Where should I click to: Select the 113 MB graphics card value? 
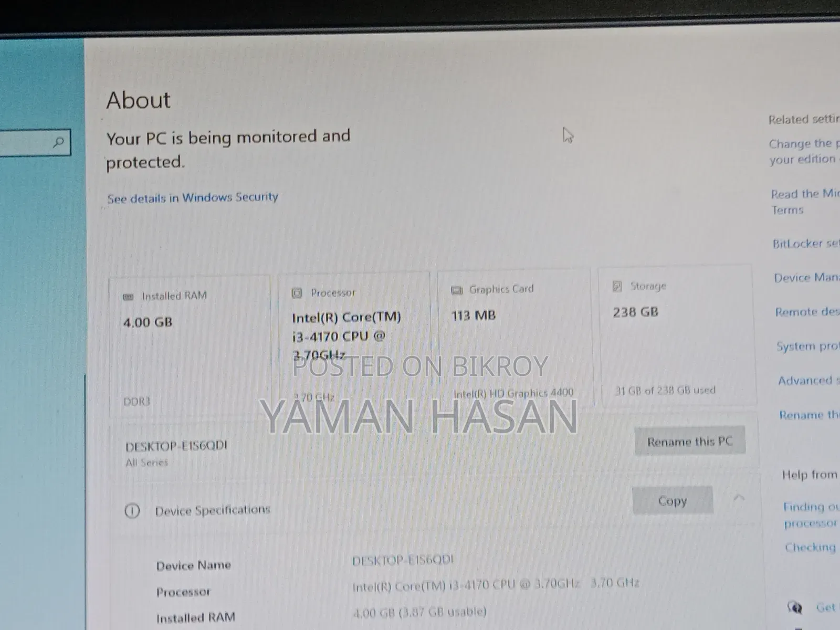(x=474, y=316)
